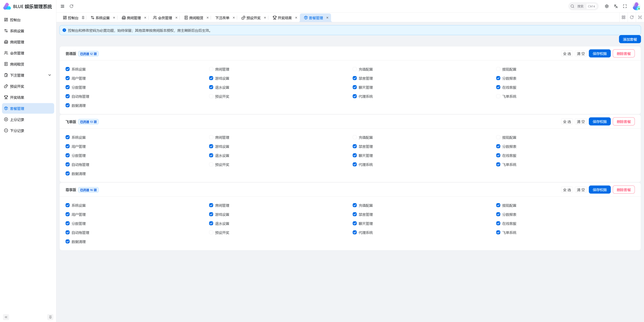
Task: Toggle fullscreen mode icon in header
Action: (x=625, y=6)
